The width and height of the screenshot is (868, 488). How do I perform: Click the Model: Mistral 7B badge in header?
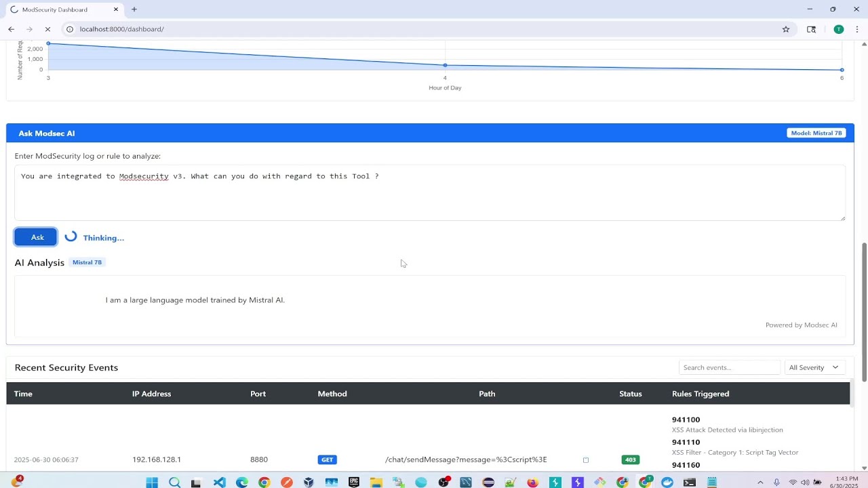(x=816, y=133)
